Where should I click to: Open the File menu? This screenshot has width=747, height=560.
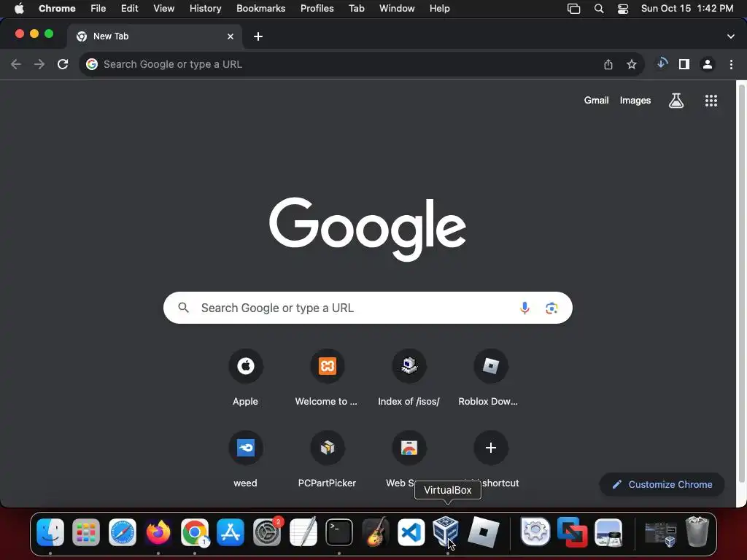(98, 9)
